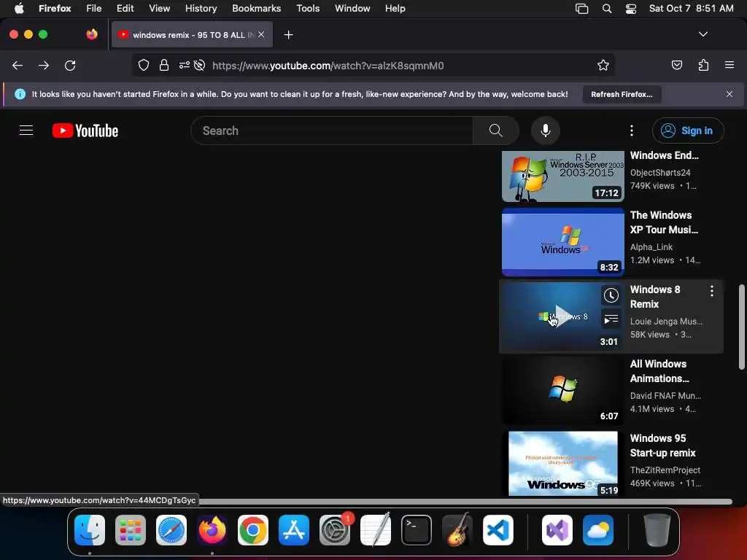Open the Apple menu
This screenshot has height=560, width=747.
pyautogui.click(x=19, y=8)
